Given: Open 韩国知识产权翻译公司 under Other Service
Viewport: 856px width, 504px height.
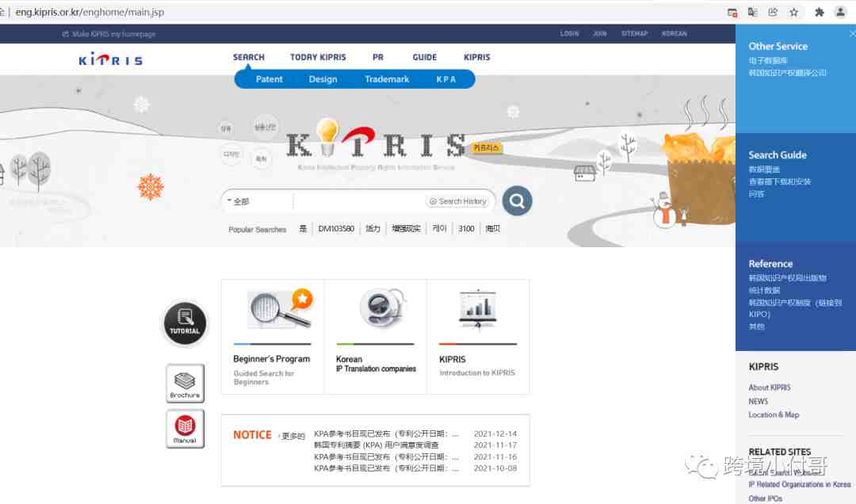Looking at the screenshot, I should [787, 73].
